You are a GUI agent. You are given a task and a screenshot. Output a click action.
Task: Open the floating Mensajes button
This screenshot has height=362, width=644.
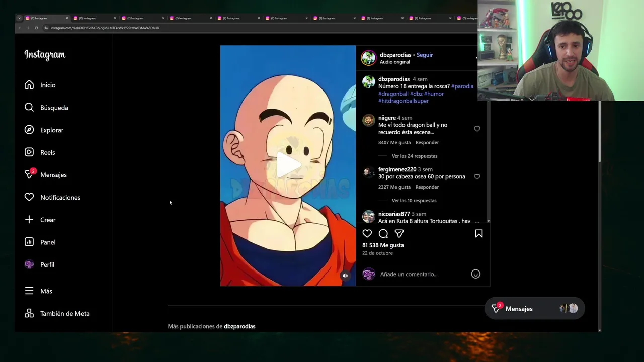[534, 309]
